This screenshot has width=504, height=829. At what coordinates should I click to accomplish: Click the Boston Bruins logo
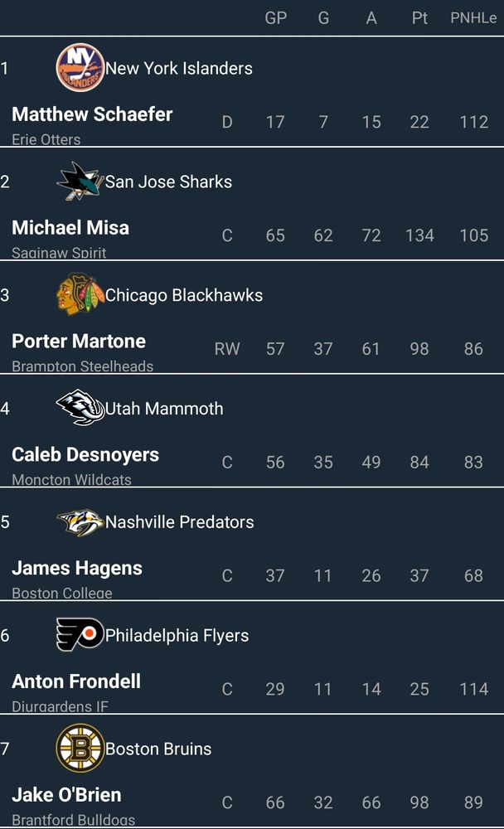click(x=80, y=748)
